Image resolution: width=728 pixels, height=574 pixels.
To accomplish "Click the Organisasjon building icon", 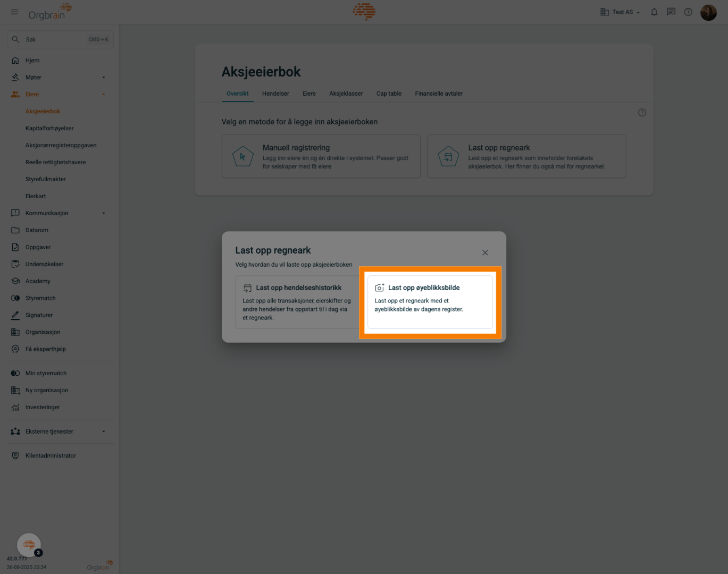I will [x=15, y=332].
